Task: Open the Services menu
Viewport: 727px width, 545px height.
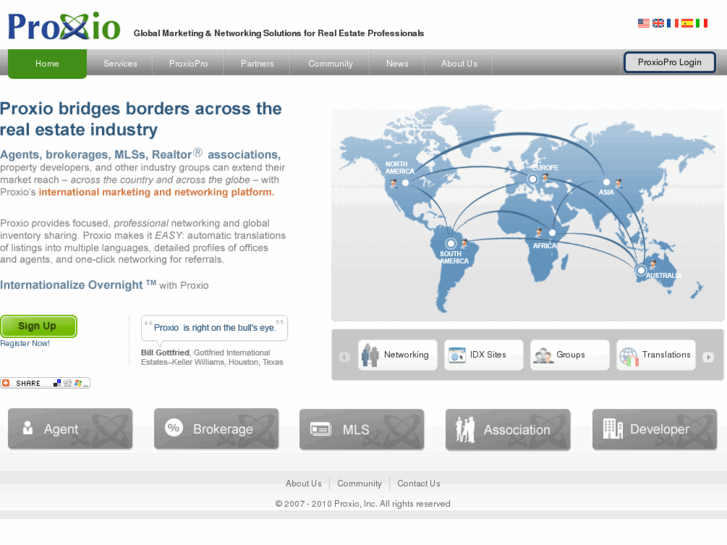Action: point(120,64)
